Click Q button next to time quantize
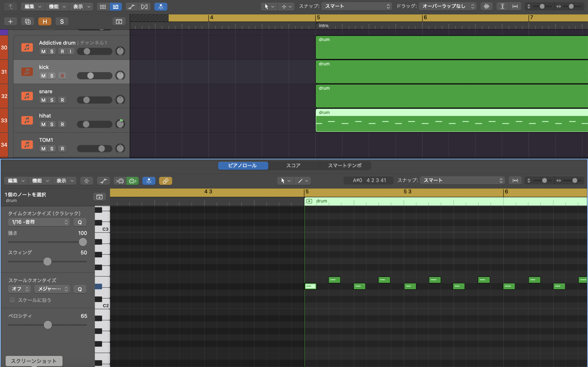 [80, 222]
